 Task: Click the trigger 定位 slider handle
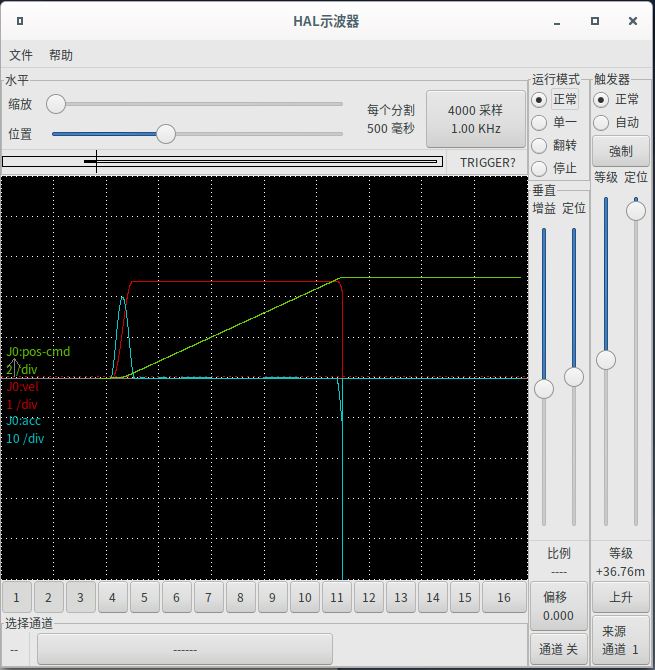point(636,211)
